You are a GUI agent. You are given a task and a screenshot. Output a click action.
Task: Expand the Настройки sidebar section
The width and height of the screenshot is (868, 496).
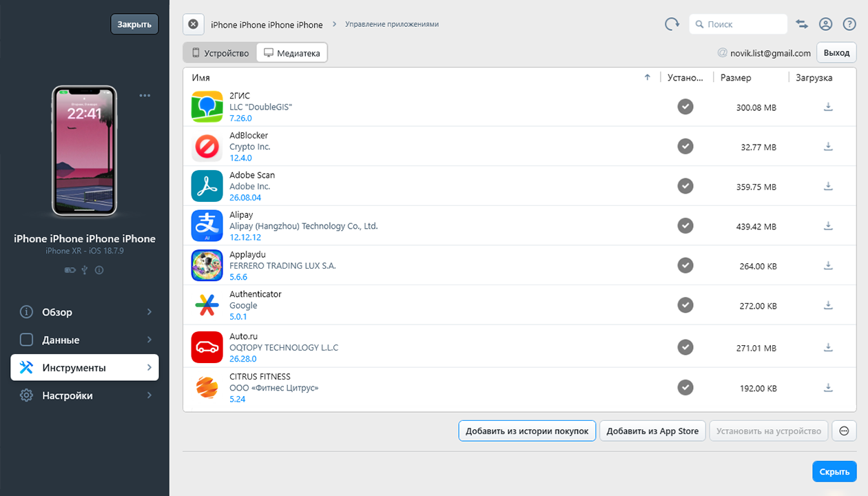click(x=85, y=395)
